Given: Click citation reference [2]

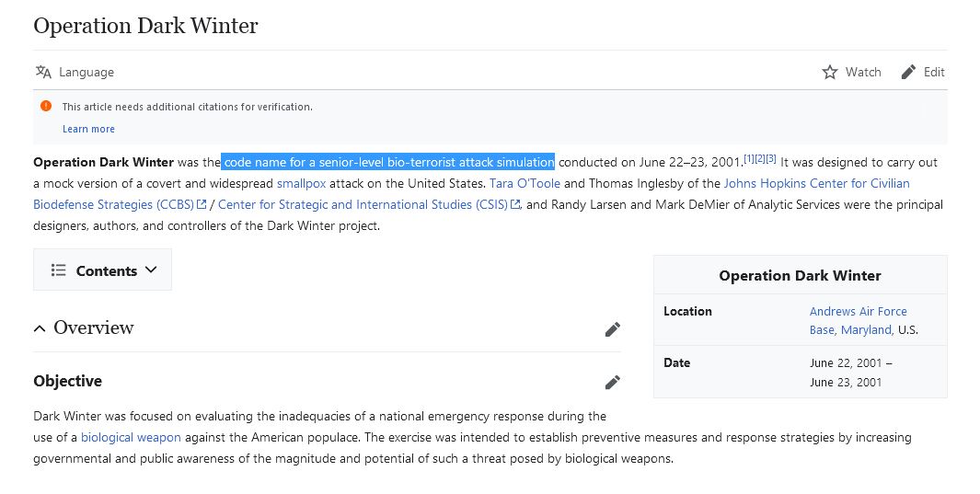Looking at the screenshot, I should pyautogui.click(x=760, y=158).
